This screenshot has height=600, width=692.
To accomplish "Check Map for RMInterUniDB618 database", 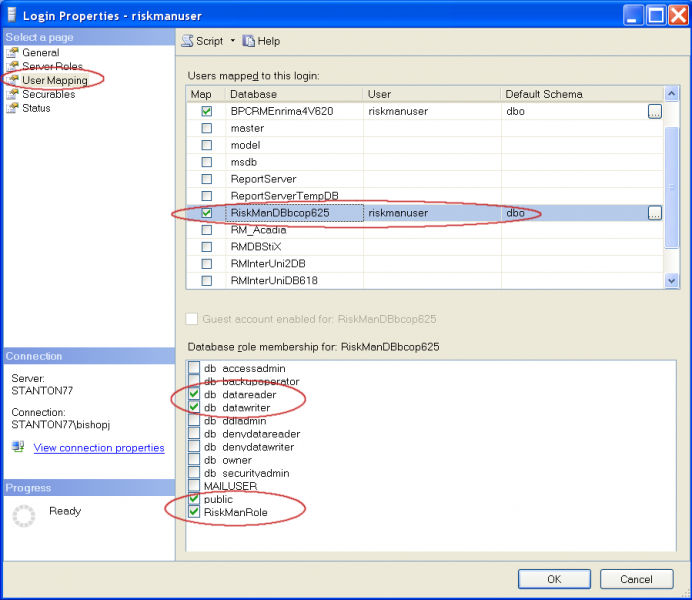I will pos(207,281).
